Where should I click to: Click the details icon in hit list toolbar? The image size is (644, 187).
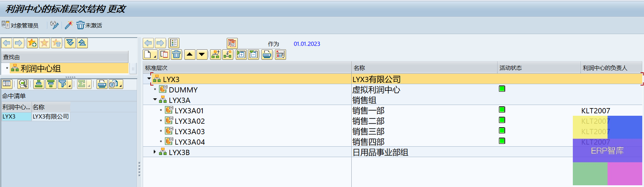7,84
